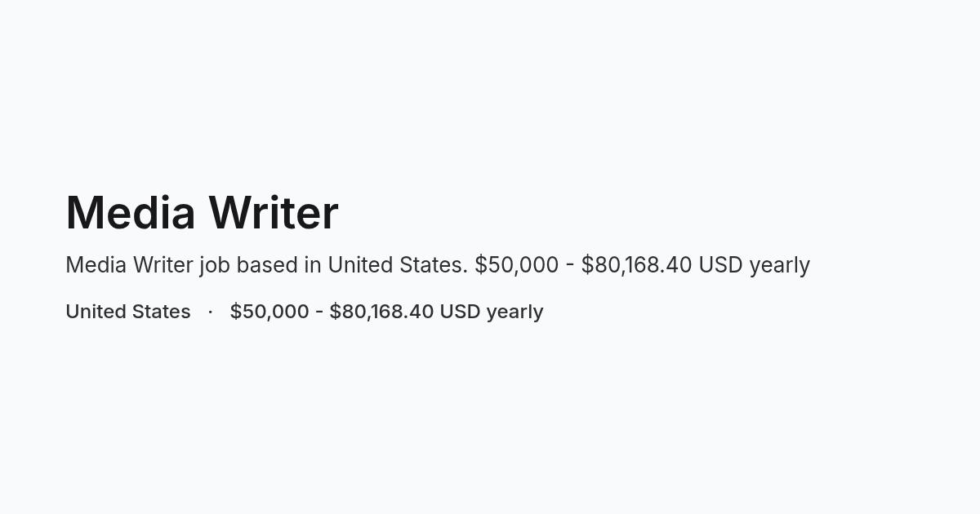Image resolution: width=980 pixels, height=514 pixels.
Task: Click $50,000 in the description sentence
Action: (517, 265)
